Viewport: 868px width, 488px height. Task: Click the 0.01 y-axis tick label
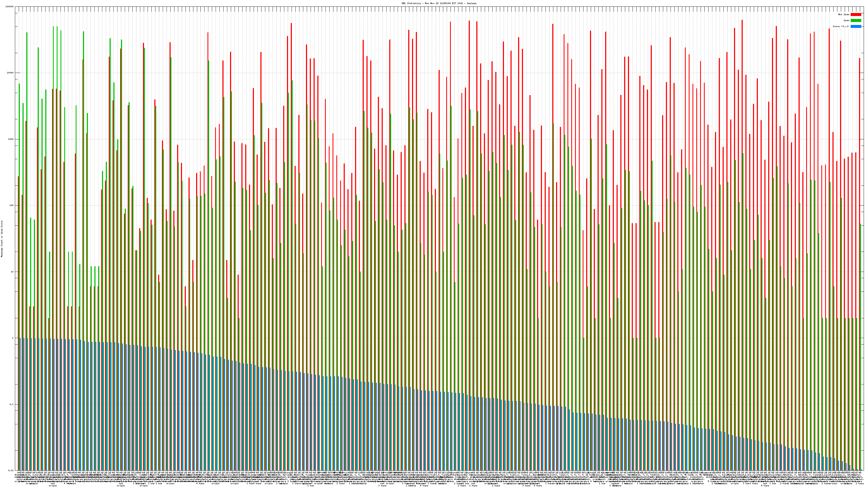click(x=11, y=470)
